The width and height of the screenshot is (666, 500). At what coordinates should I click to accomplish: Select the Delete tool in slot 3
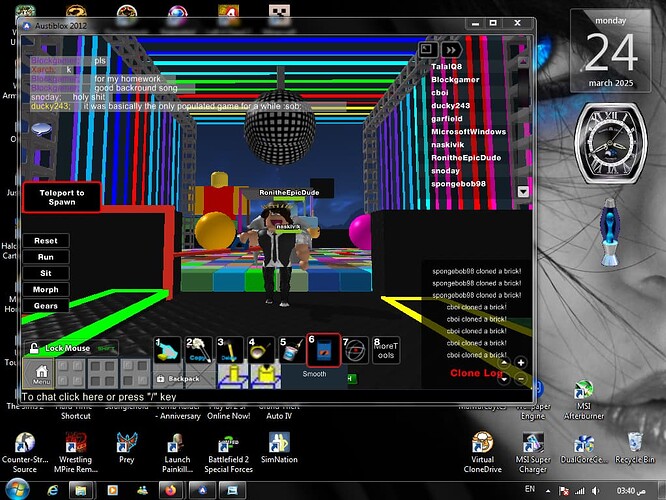tap(231, 350)
